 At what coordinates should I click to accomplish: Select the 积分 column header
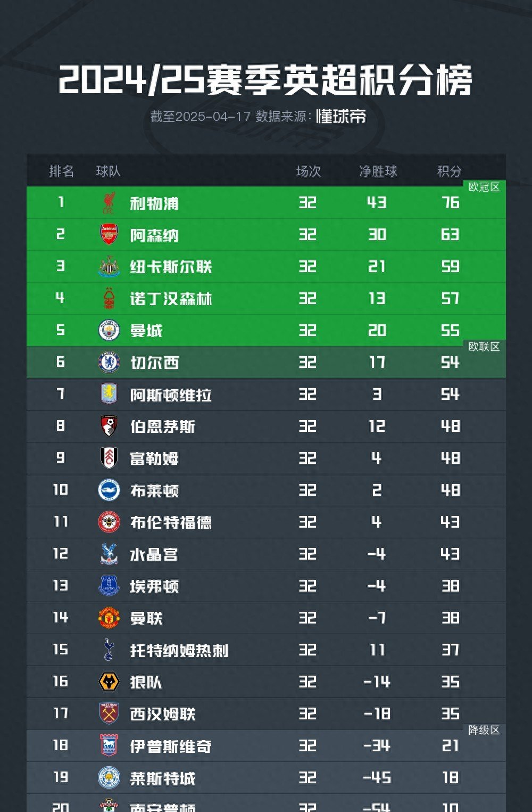(450, 171)
